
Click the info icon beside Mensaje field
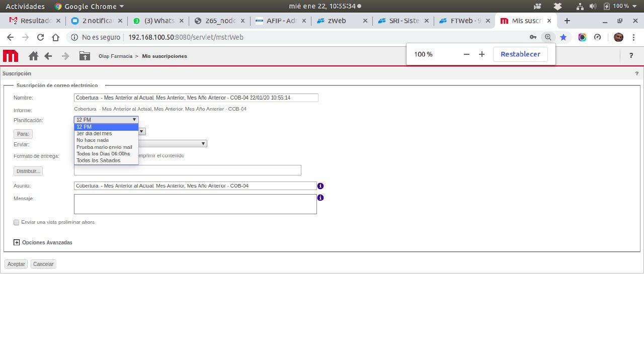pos(320,198)
